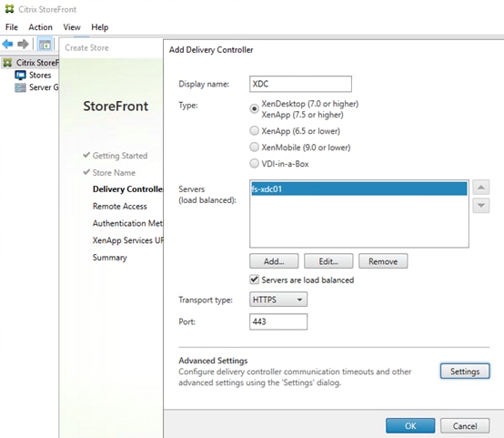Select XenApp (6.5 or lower) radio option

pyautogui.click(x=254, y=130)
